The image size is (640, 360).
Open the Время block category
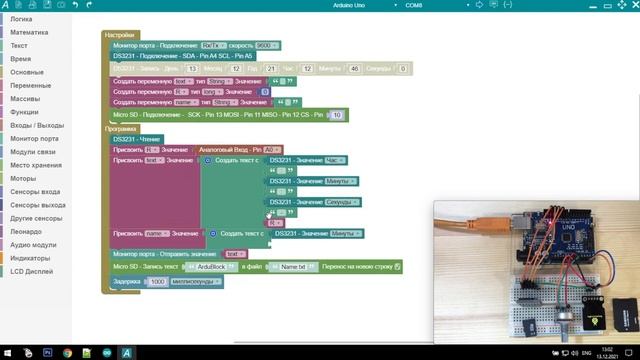tap(20, 59)
